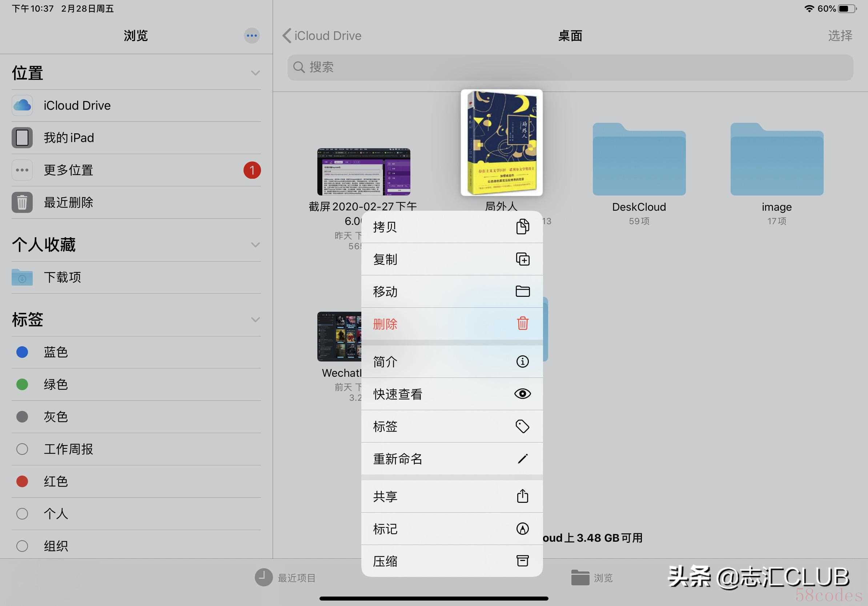Tap the copy (拷贝) pages icon
This screenshot has width=868, height=606.
coord(522,227)
